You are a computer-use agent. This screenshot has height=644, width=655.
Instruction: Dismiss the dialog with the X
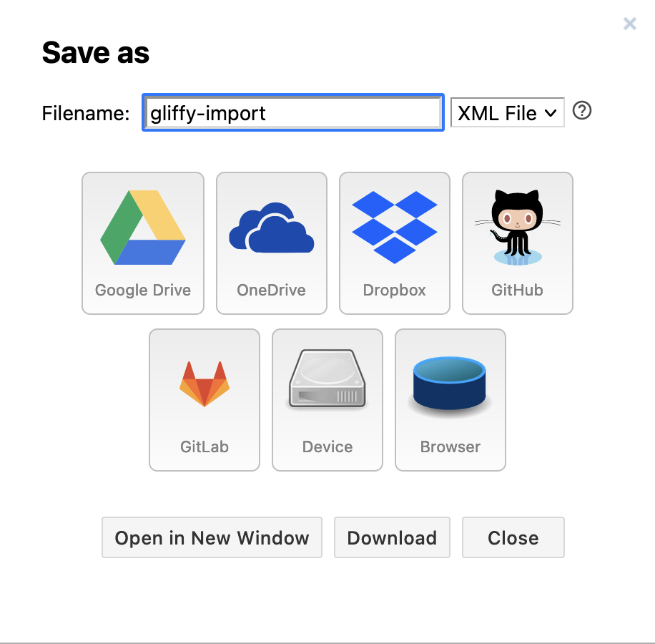[x=629, y=24]
